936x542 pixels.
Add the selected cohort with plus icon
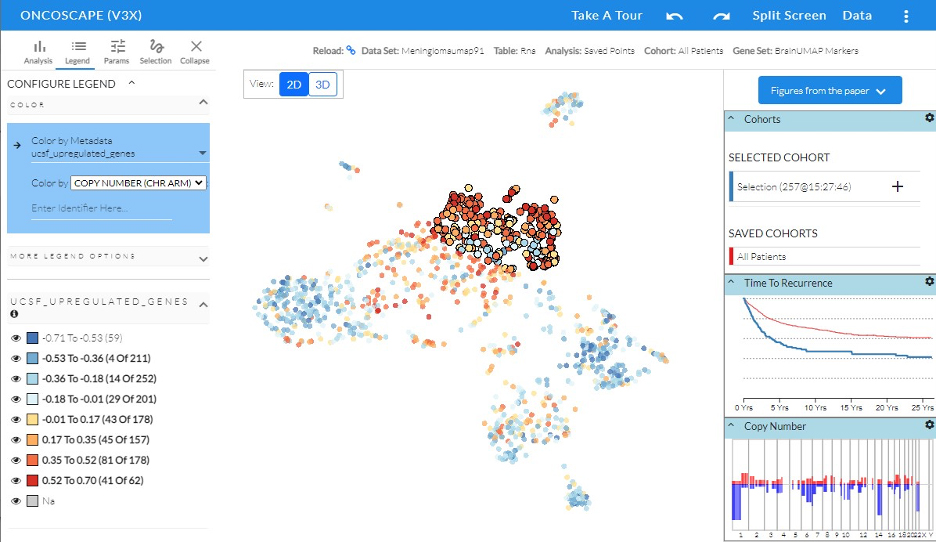[x=897, y=187]
